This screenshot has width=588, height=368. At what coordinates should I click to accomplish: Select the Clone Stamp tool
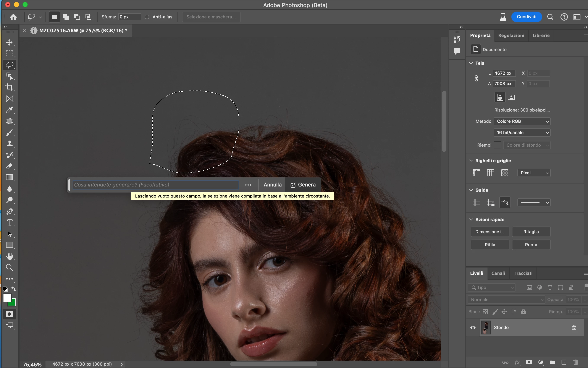(10, 144)
